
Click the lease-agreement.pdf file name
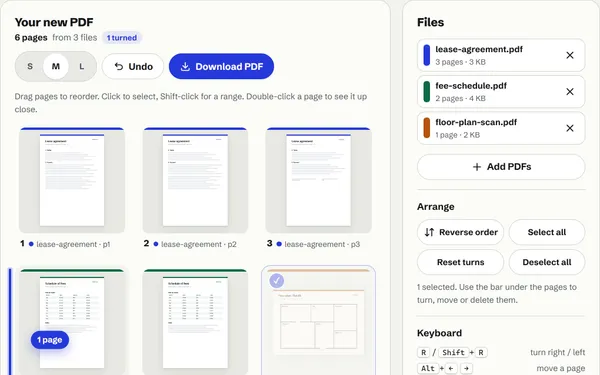click(479, 49)
